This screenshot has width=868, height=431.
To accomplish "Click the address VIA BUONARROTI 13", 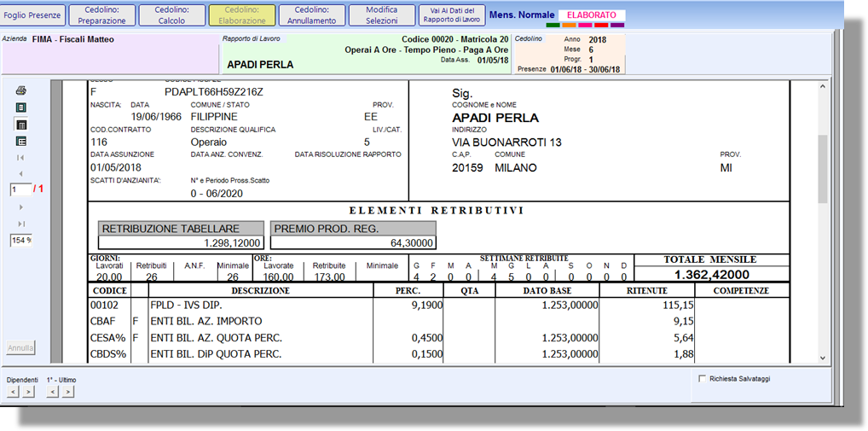I will pyautogui.click(x=506, y=143).
